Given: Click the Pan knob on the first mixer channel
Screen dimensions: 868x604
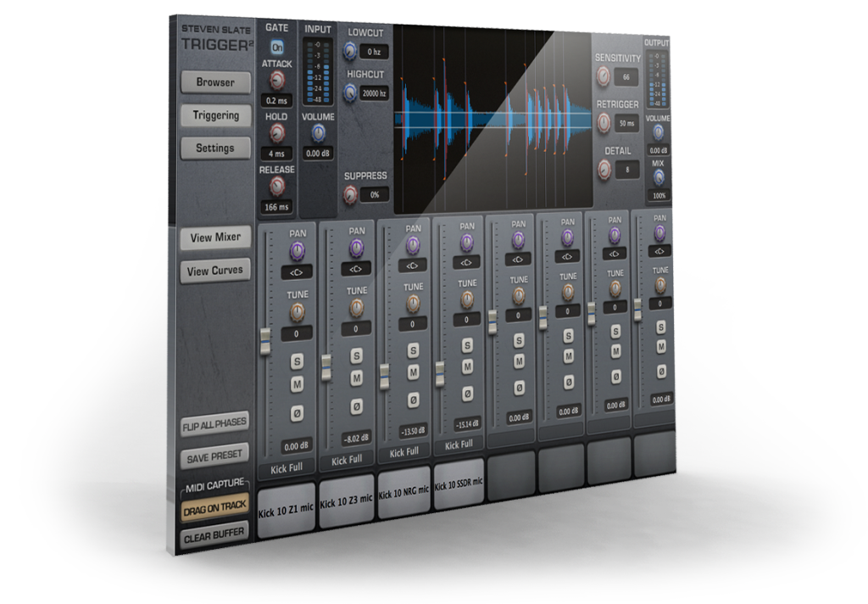Looking at the screenshot, I should pos(297,247).
